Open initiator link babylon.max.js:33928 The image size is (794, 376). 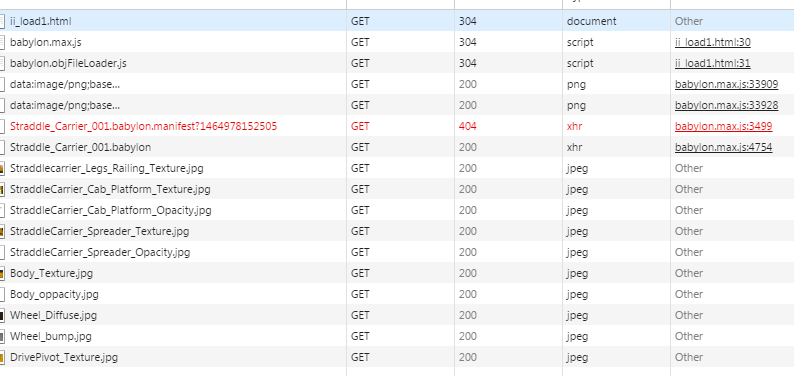[726, 105]
